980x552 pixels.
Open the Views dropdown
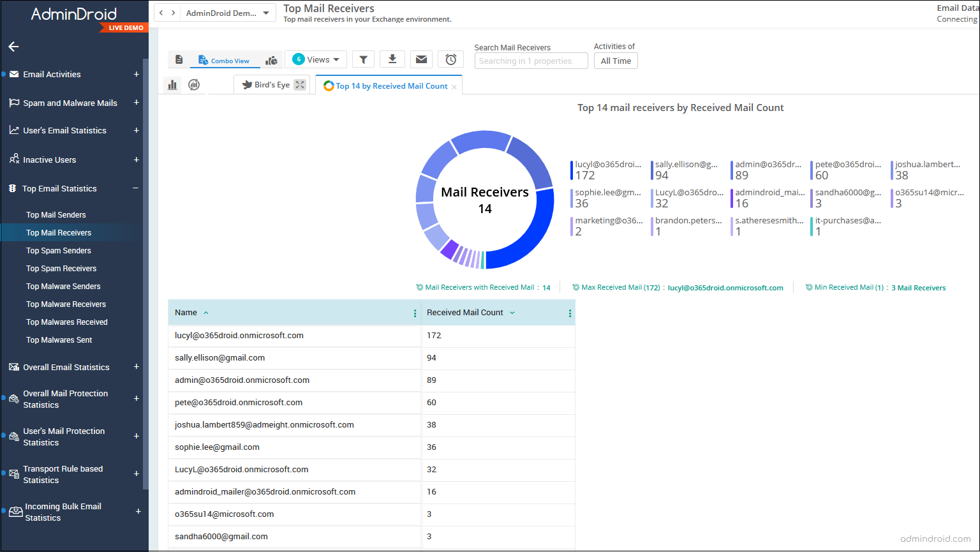pos(315,59)
